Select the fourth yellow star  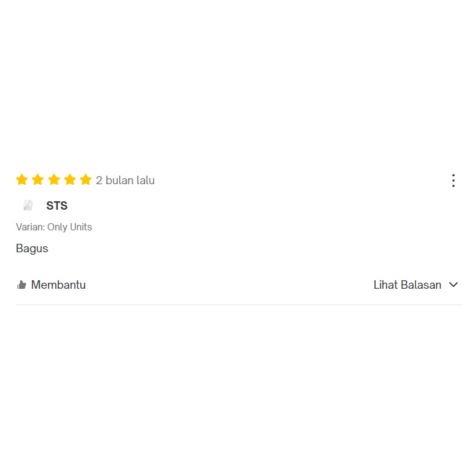[x=70, y=179]
